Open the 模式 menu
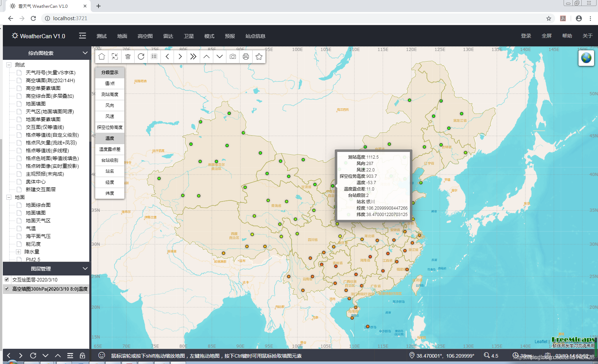The image size is (598, 364). (209, 36)
